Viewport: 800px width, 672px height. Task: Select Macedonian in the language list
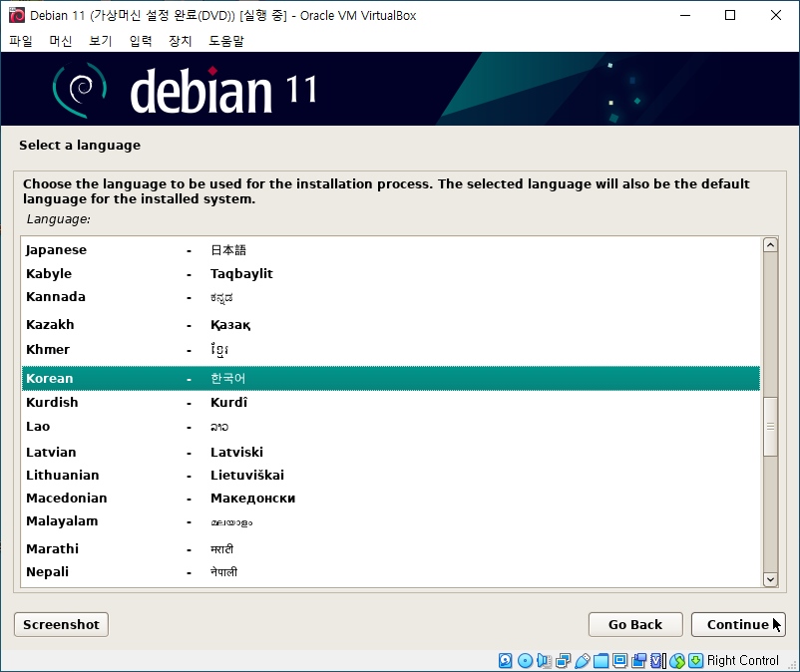point(391,499)
